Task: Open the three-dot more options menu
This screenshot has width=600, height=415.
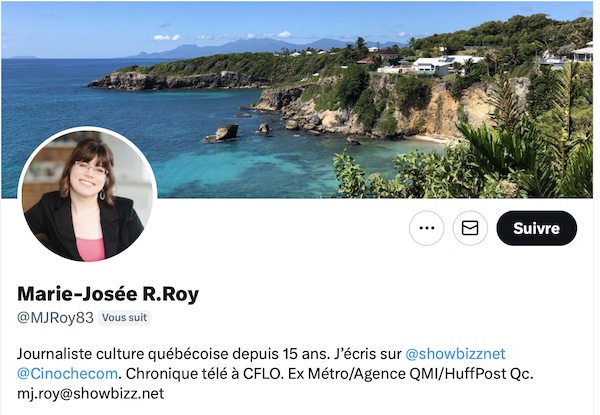Action: pos(426,228)
